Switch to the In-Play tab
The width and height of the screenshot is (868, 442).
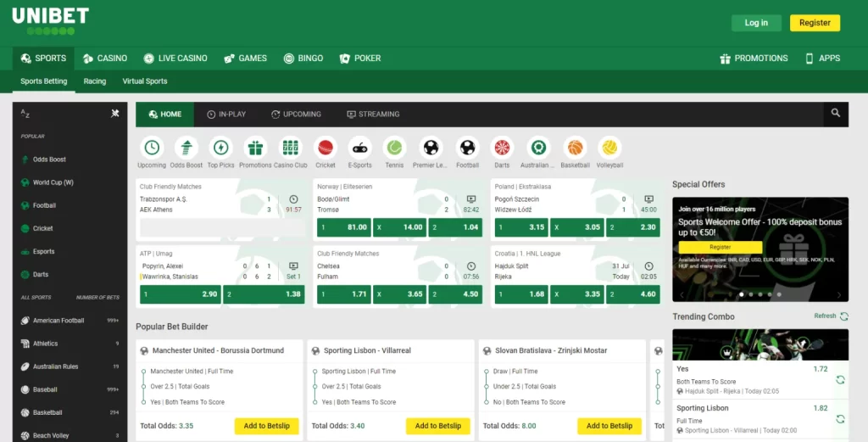226,115
